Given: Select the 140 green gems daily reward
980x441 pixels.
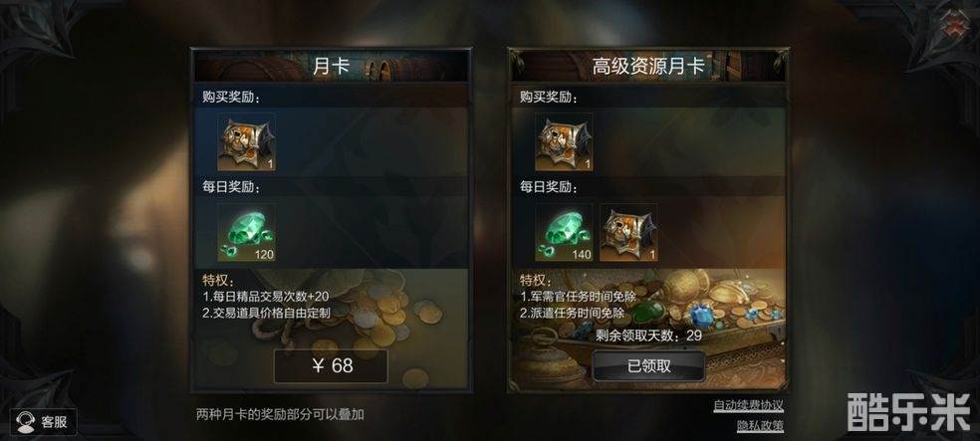Looking at the screenshot, I should (565, 232).
